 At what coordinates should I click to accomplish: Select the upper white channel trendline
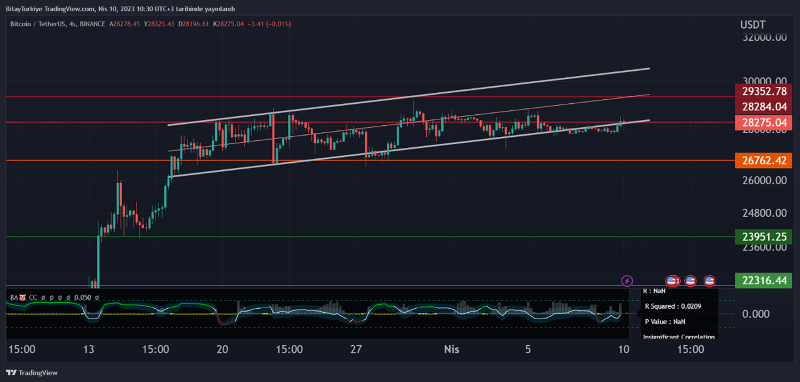pos(408,96)
